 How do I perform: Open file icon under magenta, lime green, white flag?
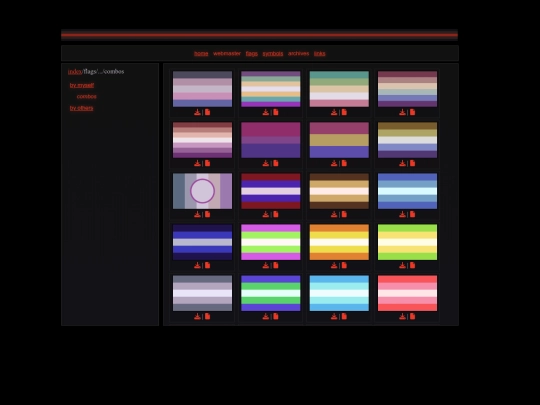(276, 265)
